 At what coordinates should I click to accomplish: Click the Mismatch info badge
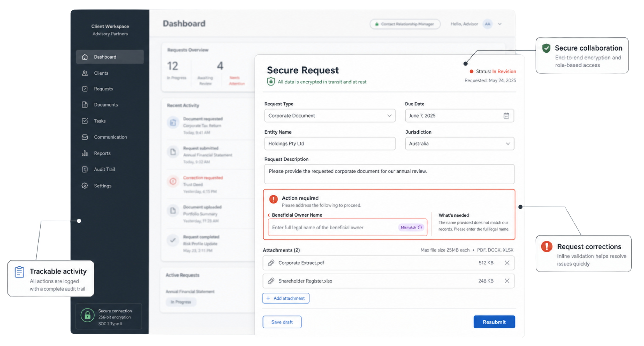(411, 227)
